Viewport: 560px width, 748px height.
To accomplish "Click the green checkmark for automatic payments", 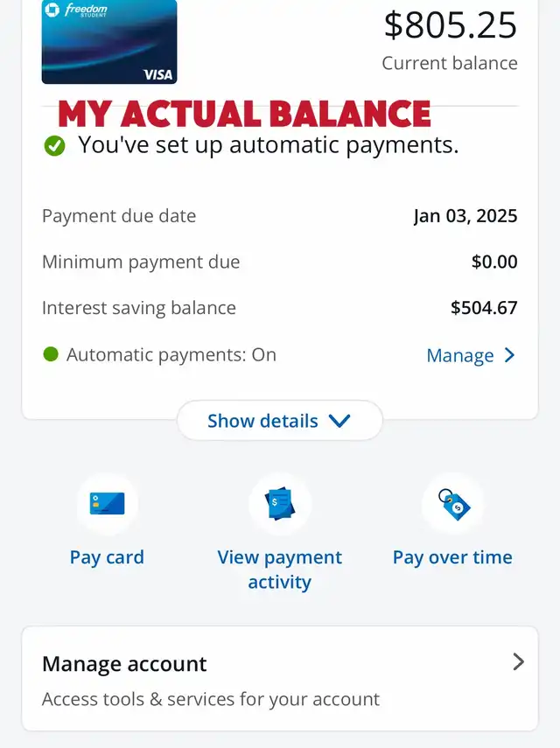I will click(55, 146).
